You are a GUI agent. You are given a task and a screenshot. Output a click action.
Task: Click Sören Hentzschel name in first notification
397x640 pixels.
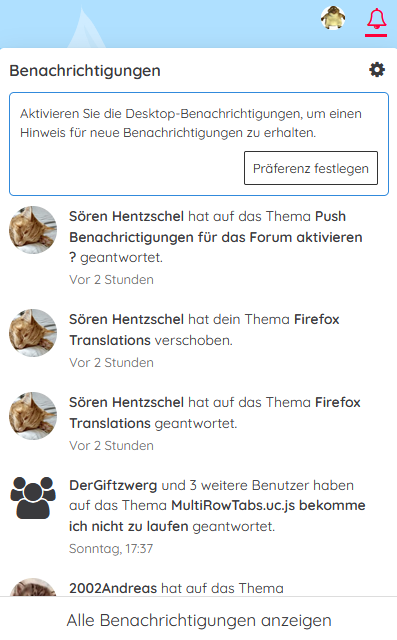click(x=126, y=216)
